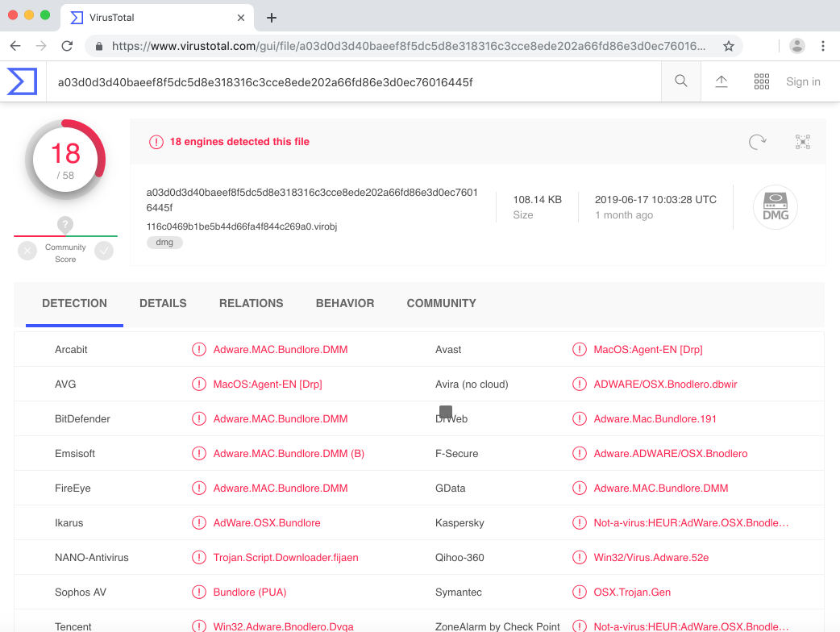Screen dimensions: 840x632
Task: Click the VirusTotal logo icon
Action: 24,81
